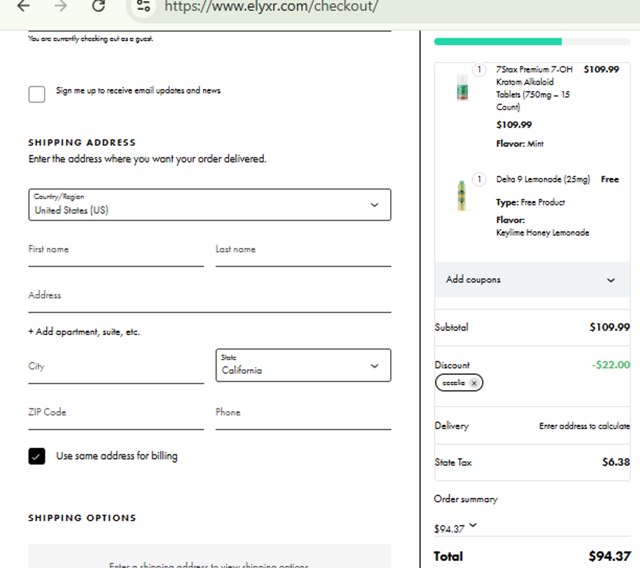Click the $109.99 Subtotal value

[x=610, y=327]
